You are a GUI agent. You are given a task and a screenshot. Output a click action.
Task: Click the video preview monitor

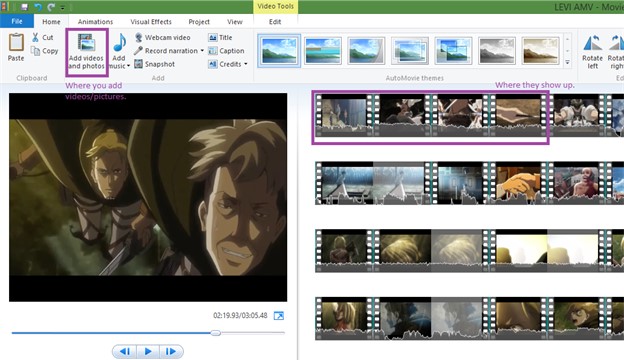click(x=148, y=197)
